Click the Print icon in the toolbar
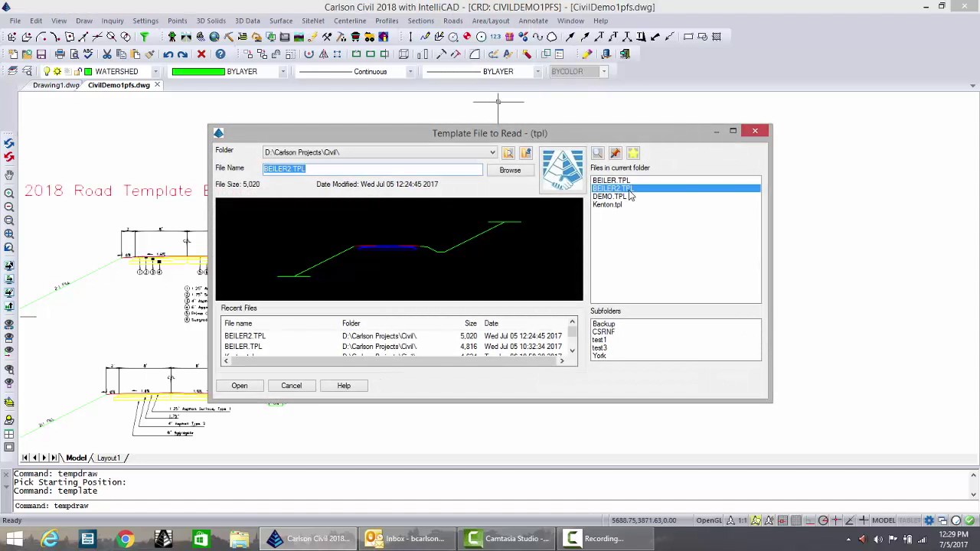980x551 pixels. (60, 54)
